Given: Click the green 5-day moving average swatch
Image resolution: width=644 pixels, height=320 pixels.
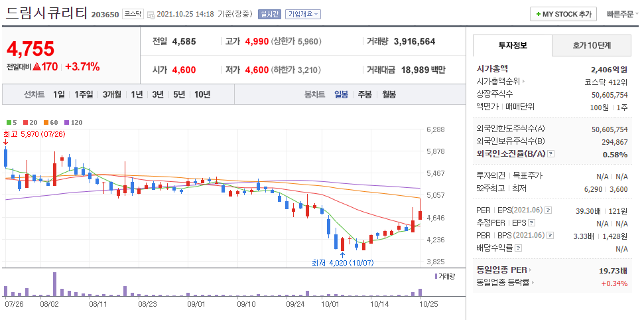Looking at the screenshot, I should (x=9, y=123).
